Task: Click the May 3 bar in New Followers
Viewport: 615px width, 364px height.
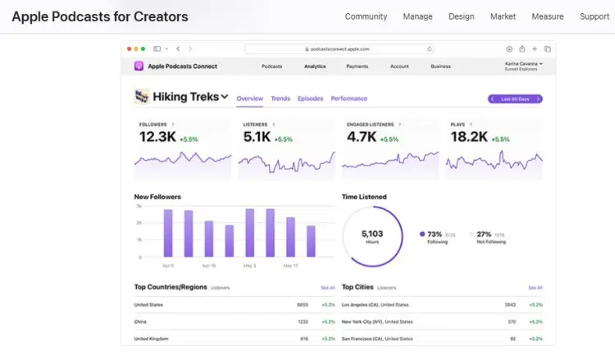Action: pyautogui.click(x=249, y=233)
